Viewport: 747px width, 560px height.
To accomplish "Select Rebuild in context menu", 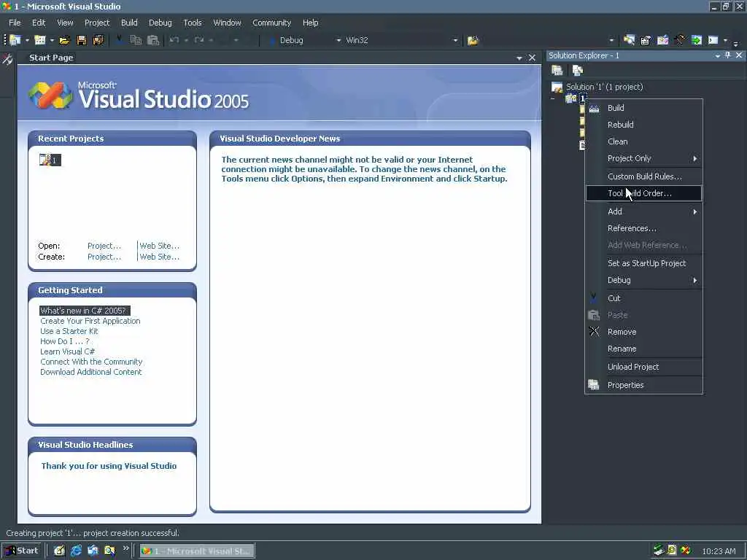I will [643, 125].
